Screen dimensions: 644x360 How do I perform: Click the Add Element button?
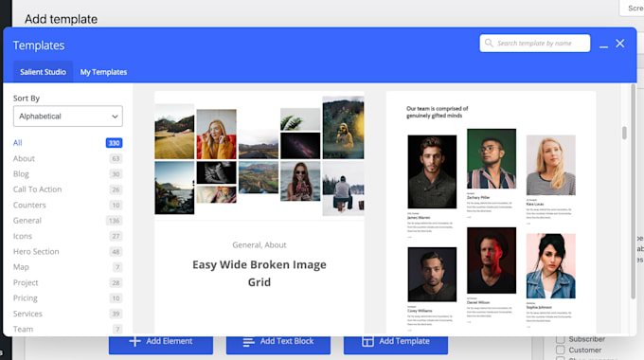point(161,344)
